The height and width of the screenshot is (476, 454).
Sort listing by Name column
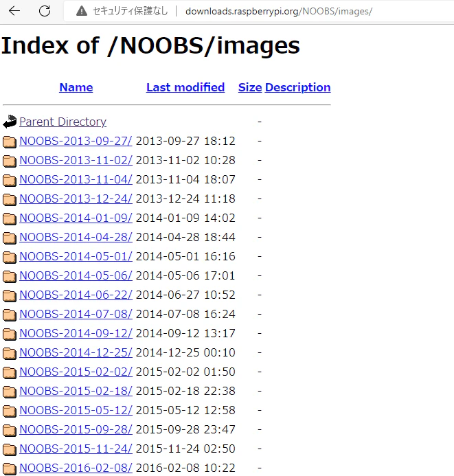[76, 87]
